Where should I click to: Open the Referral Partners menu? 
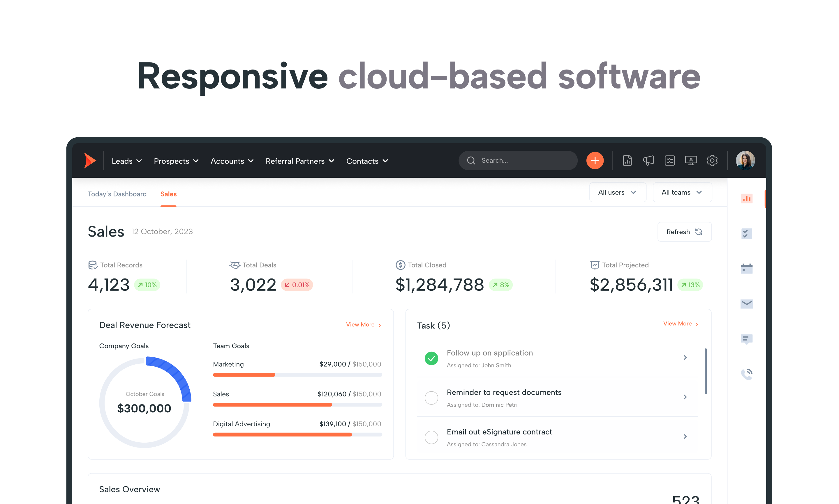299,161
